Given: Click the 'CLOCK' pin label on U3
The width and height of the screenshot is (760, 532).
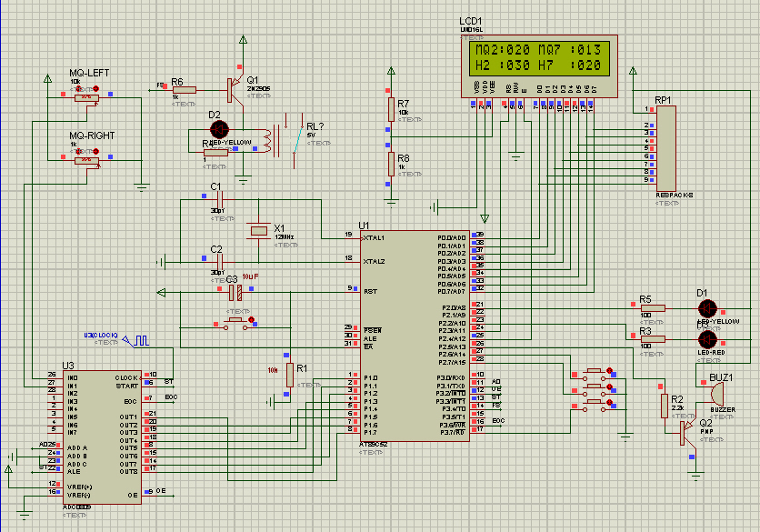Looking at the screenshot, I should point(126,377).
